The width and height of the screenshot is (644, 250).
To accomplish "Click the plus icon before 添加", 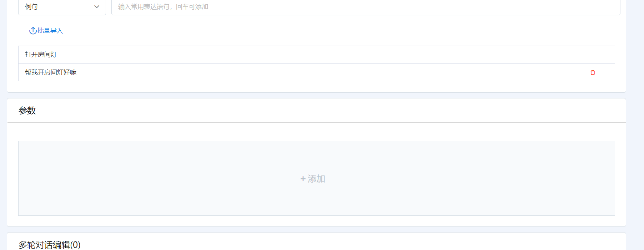I will point(303,179).
